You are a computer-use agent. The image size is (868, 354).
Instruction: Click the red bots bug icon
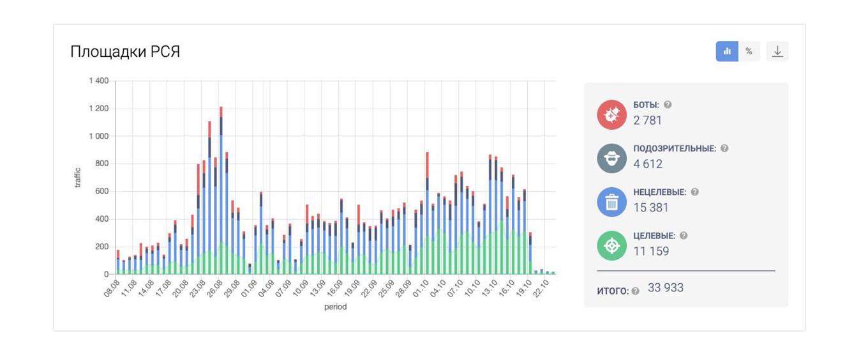coord(611,114)
